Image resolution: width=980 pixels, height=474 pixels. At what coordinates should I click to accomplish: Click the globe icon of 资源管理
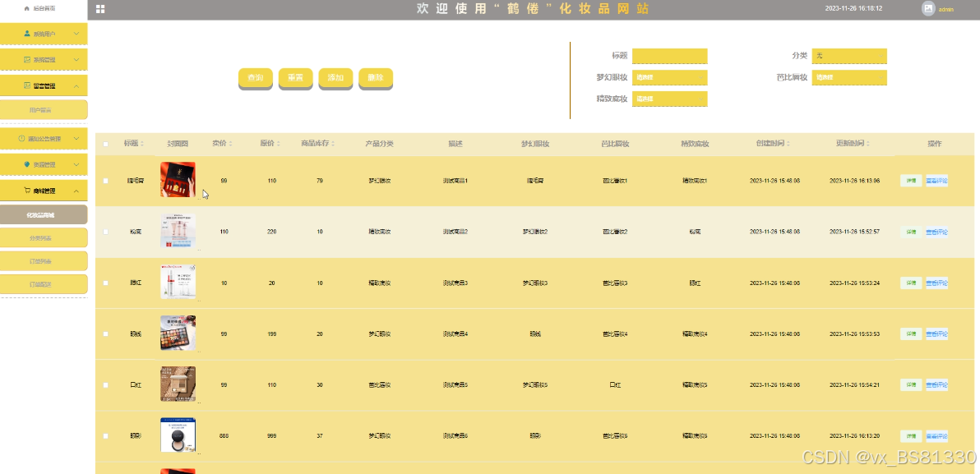[27, 164]
